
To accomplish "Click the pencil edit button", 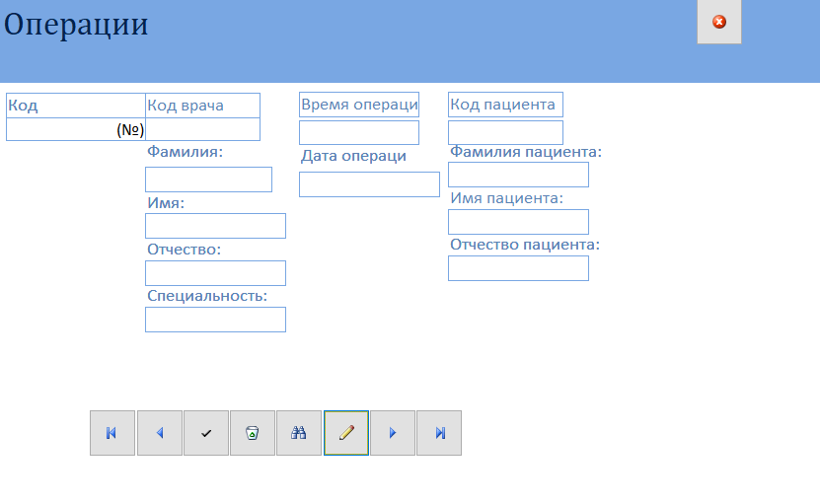I will coord(346,433).
